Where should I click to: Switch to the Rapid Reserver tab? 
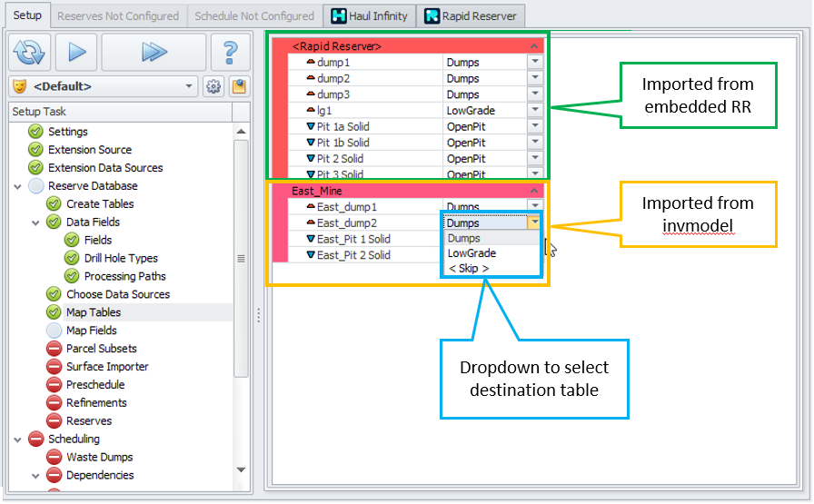pos(470,15)
